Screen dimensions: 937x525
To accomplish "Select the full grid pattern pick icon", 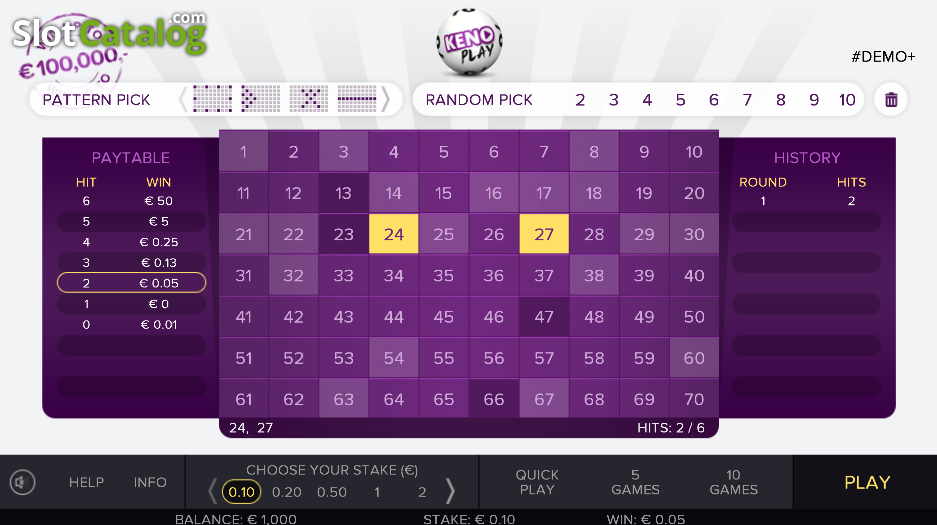I will click(212, 99).
